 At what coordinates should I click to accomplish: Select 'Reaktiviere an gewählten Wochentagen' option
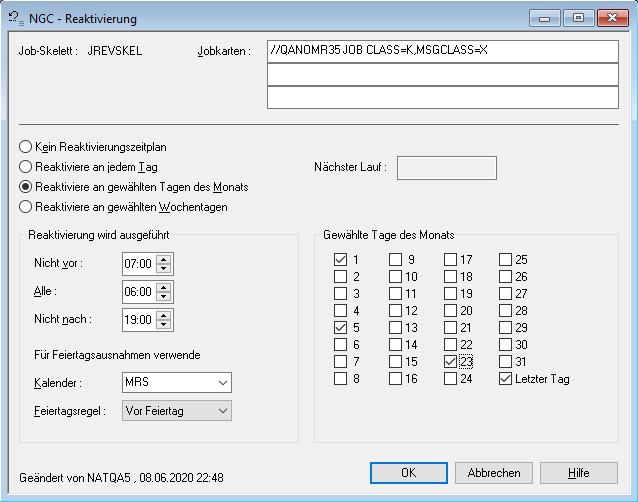coord(26,207)
